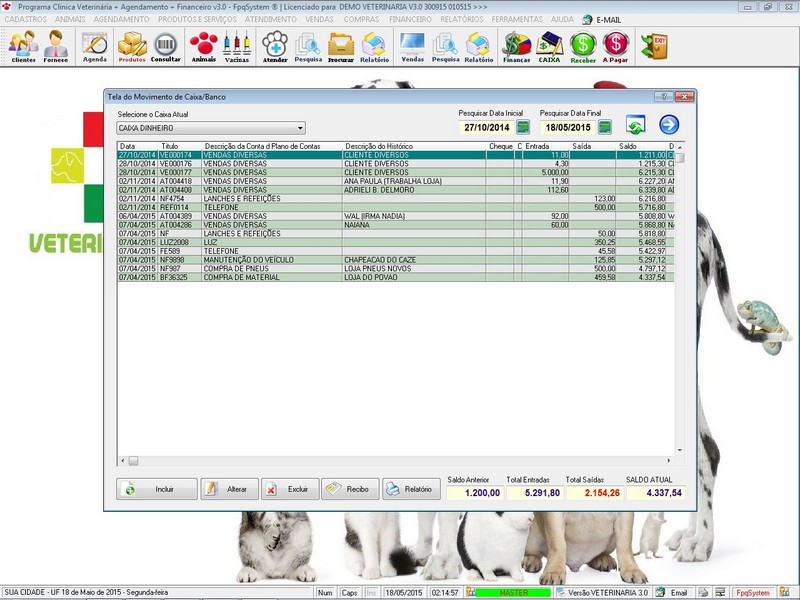Click the green Receber dollar icon

[x=583, y=46]
